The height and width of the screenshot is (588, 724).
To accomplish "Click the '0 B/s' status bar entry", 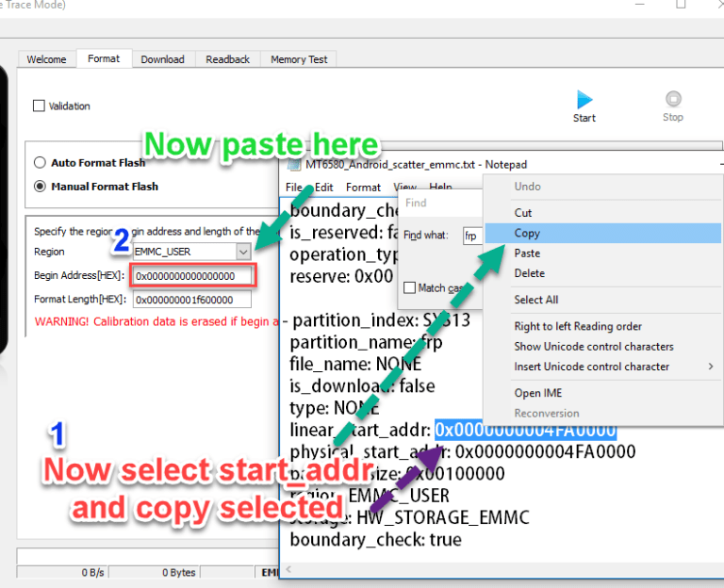I will (x=92, y=573).
